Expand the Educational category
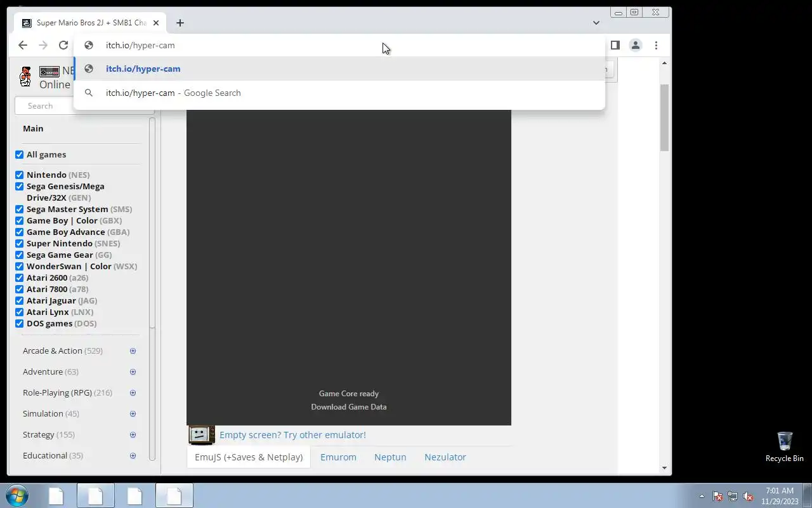 tap(133, 455)
